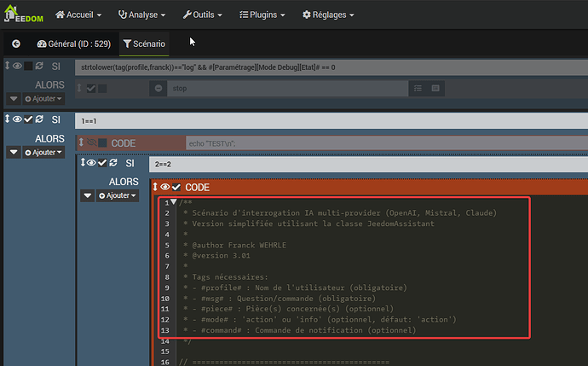Show the collapsed echo TEST CODE block

coord(90,142)
